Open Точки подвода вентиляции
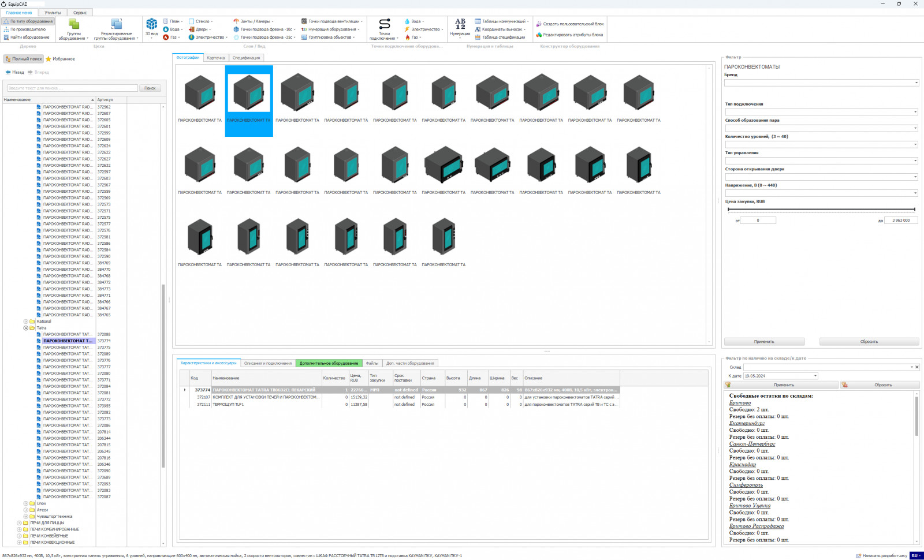Screen dimensions: 924x560 coord(332,21)
